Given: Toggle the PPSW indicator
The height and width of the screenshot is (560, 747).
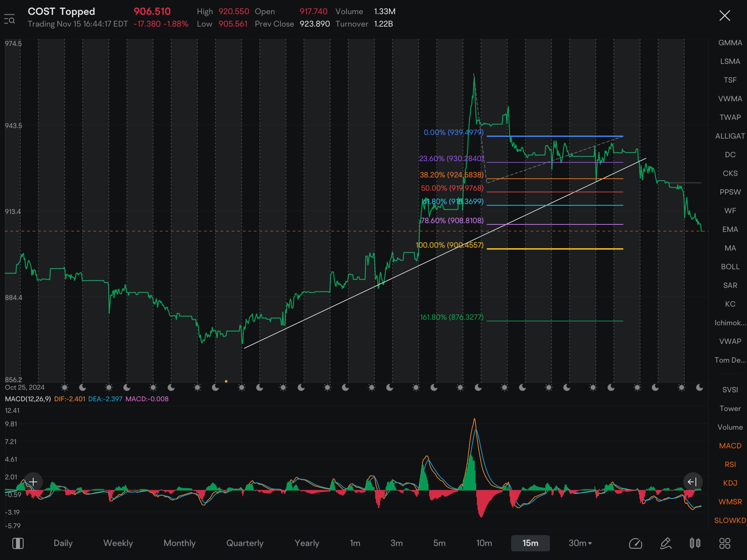Looking at the screenshot, I should click(730, 192).
